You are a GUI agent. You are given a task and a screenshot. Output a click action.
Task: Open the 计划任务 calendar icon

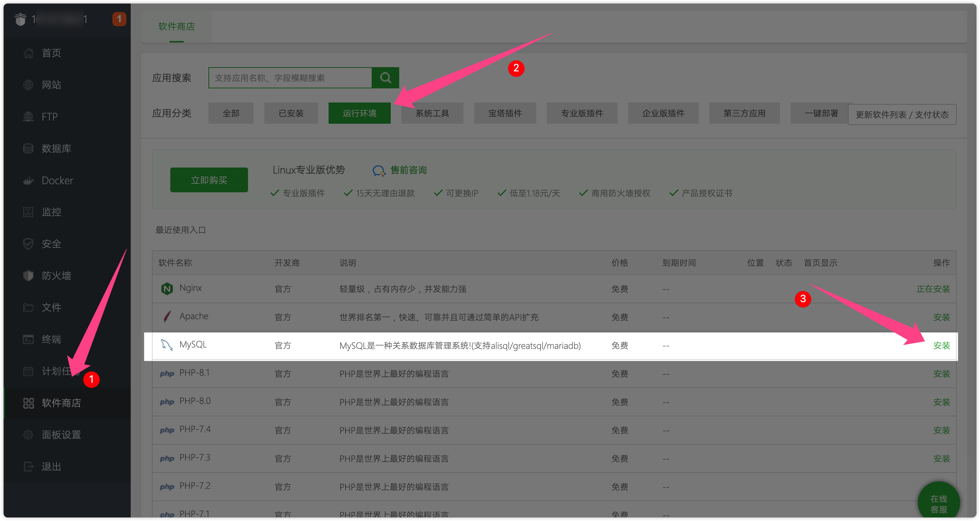pyautogui.click(x=28, y=371)
